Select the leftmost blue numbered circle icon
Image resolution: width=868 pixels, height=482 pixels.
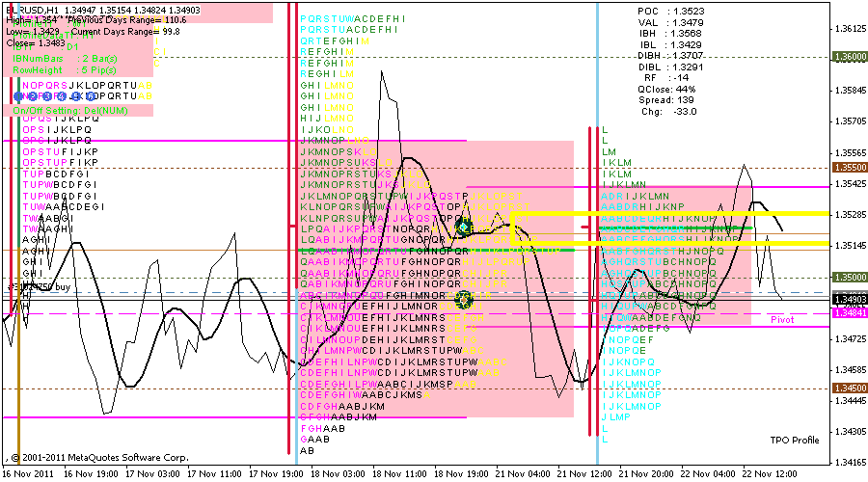click(x=19, y=96)
